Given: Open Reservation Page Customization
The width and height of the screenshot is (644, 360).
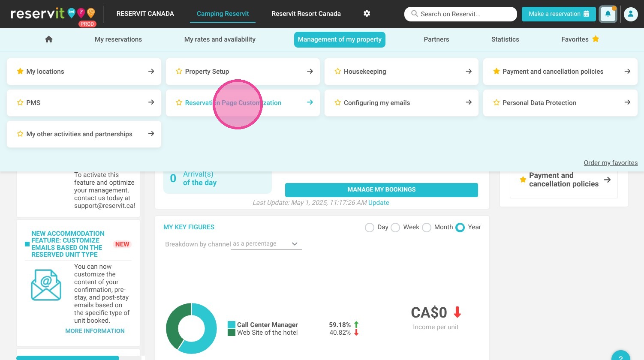Looking at the screenshot, I should (x=243, y=103).
